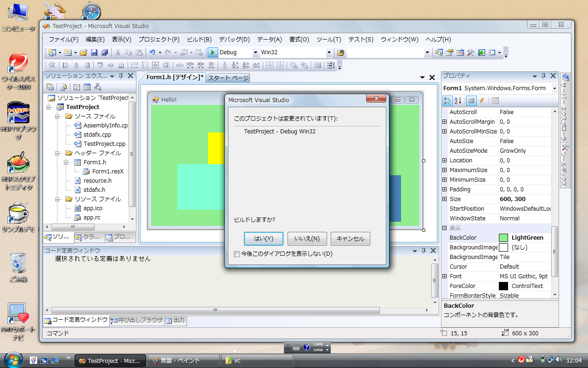Click 'TestProject - Debug Win32' entry in dialog
The image size is (588, 368).
tap(280, 132)
